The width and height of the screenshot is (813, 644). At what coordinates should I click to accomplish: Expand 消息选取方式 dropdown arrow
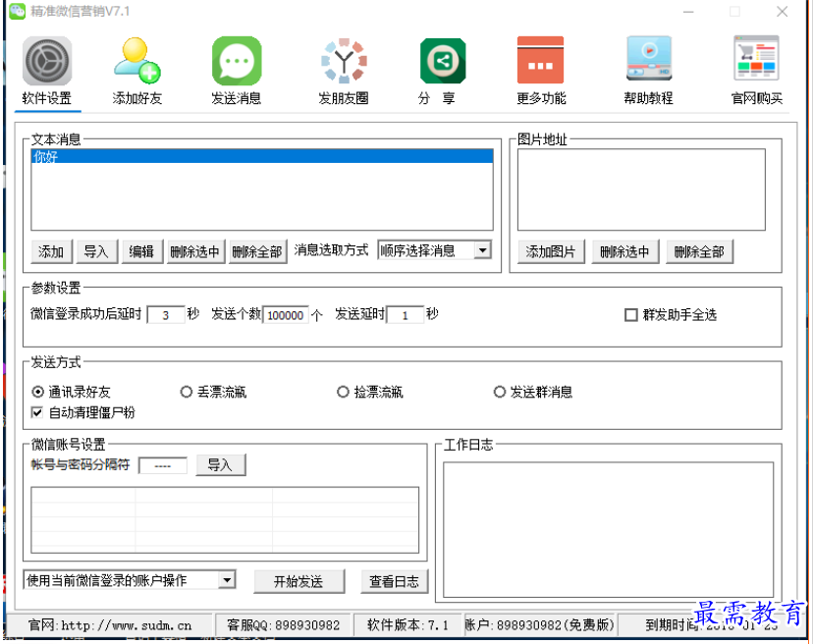point(483,251)
